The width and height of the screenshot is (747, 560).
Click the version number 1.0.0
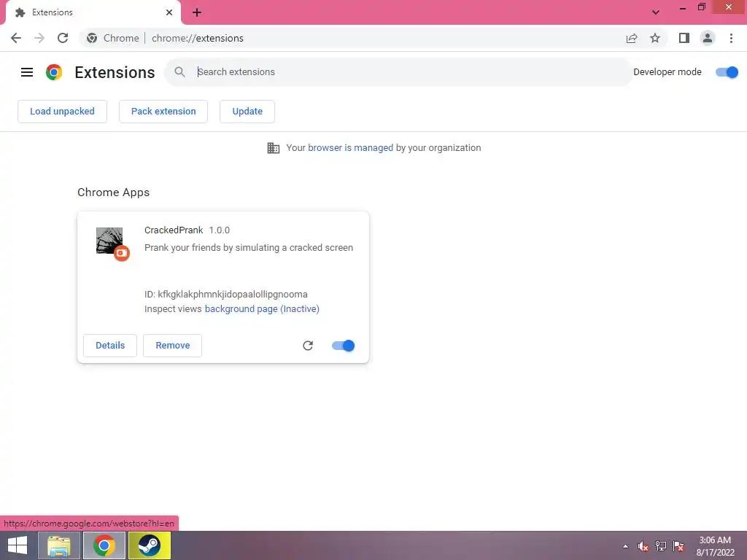219,230
